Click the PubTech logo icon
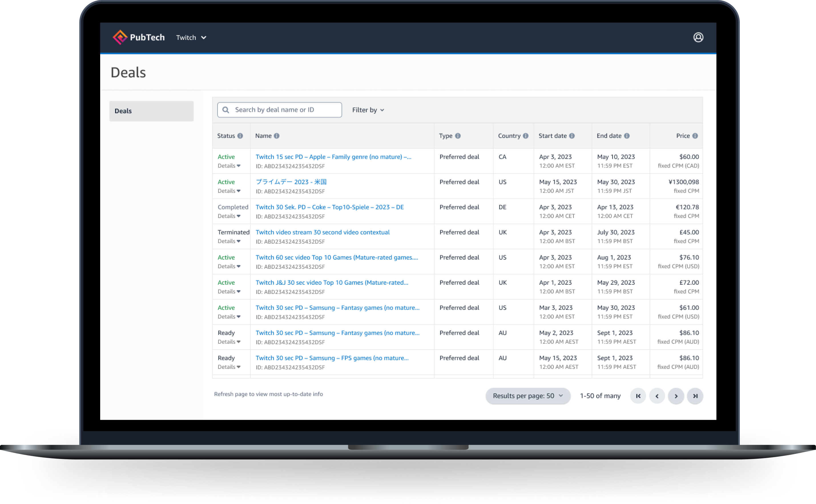This screenshot has width=816, height=504. click(120, 37)
